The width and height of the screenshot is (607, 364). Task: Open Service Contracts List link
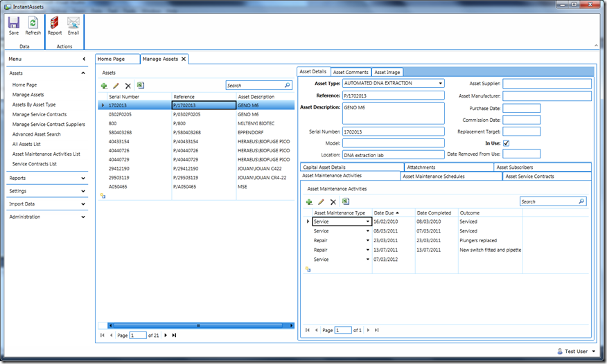pyautogui.click(x=35, y=164)
